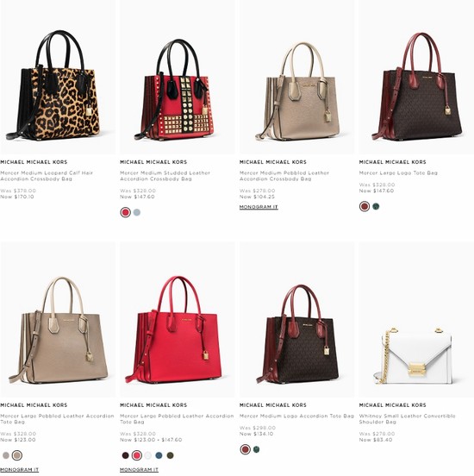Viewport: 474px width, 476px height.
Task: Choose the green swatch under Large Logo Tote
Action: tap(376, 206)
